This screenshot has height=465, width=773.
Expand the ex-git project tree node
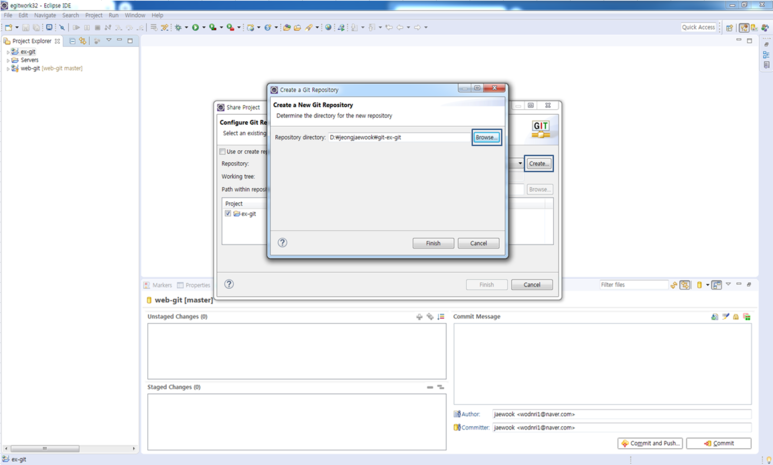pyautogui.click(x=7, y=52)
